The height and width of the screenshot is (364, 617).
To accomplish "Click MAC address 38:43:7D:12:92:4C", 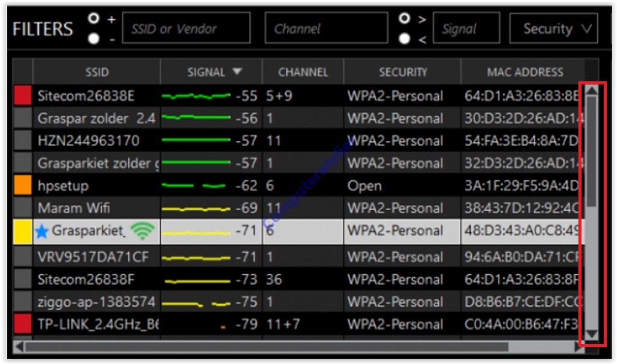I will [x=521, y=208].
